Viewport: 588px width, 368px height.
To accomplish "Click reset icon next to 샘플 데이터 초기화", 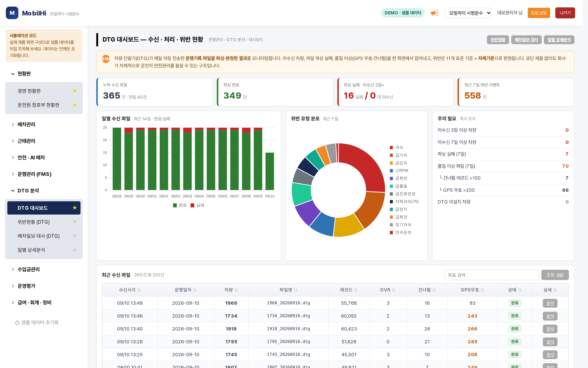I will point(17,323).
